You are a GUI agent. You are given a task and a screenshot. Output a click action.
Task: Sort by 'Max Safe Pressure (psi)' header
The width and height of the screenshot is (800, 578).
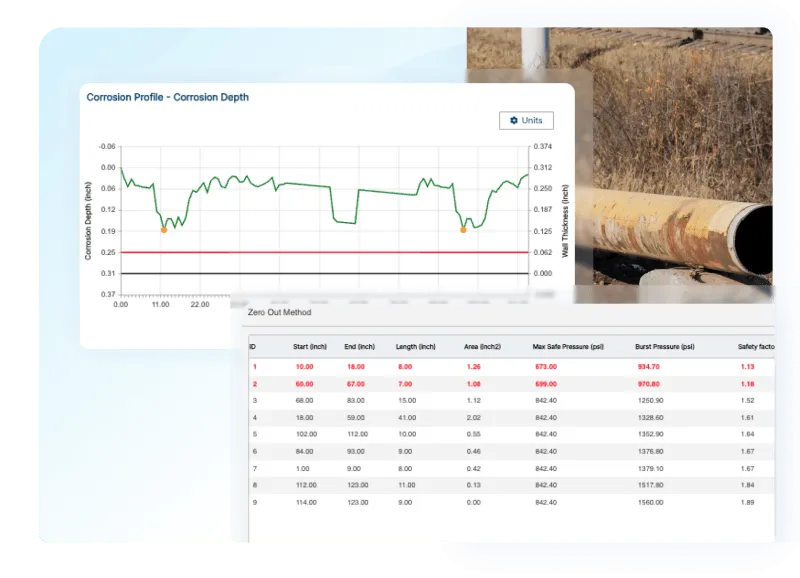point(568,346)
